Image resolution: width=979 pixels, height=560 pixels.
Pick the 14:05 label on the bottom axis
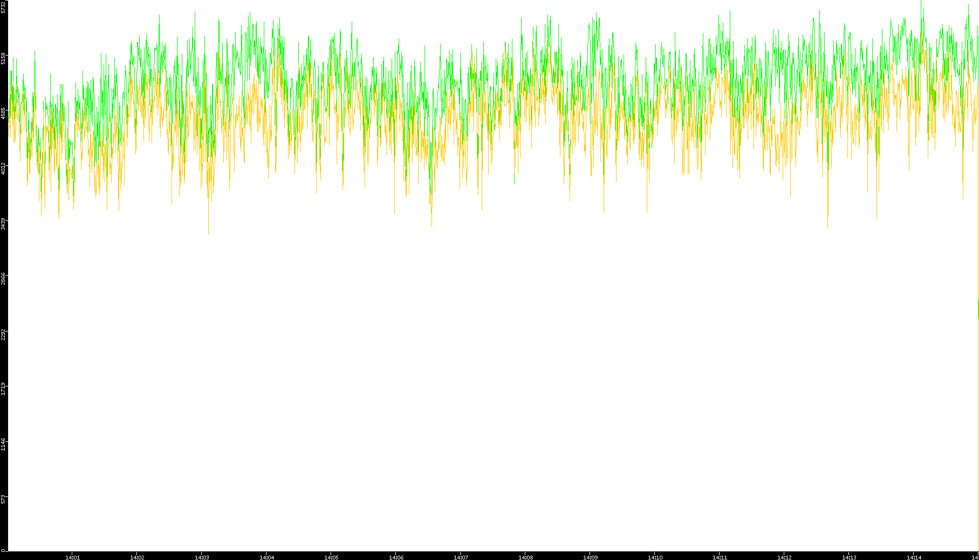(331, 557)
